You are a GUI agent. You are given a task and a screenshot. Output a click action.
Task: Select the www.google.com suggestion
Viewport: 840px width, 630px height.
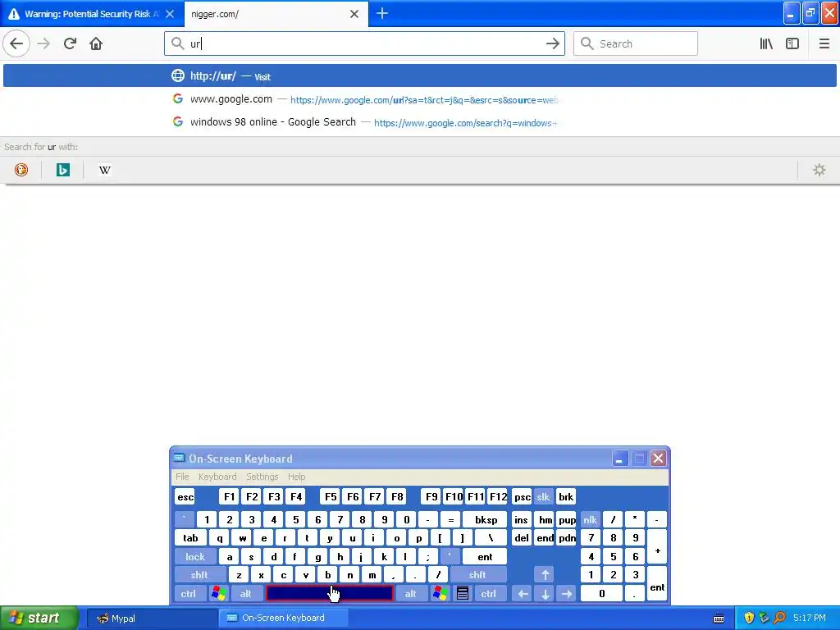coord(419,99)
